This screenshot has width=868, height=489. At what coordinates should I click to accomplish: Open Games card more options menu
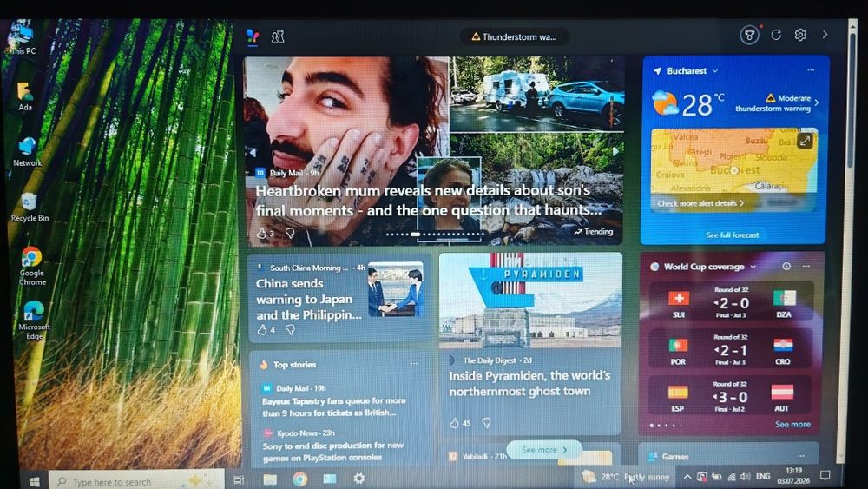pos(800,456)
